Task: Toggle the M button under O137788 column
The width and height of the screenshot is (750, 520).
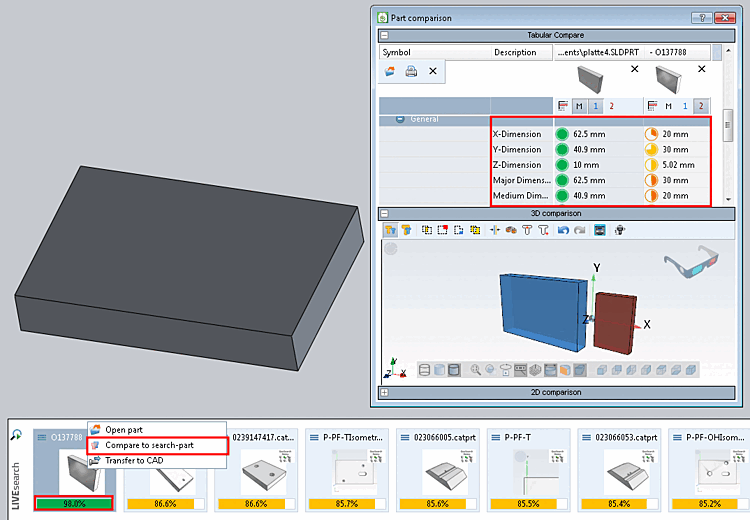Action: [668, 106]
